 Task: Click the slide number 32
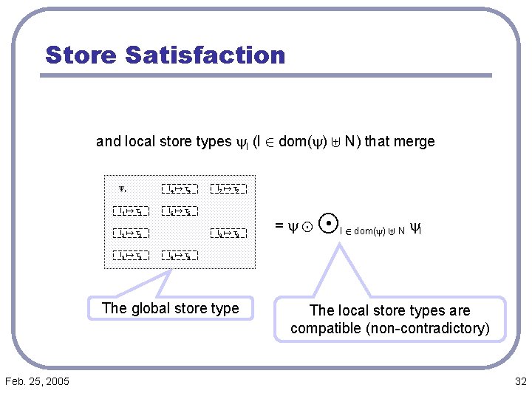coord(520,381)
